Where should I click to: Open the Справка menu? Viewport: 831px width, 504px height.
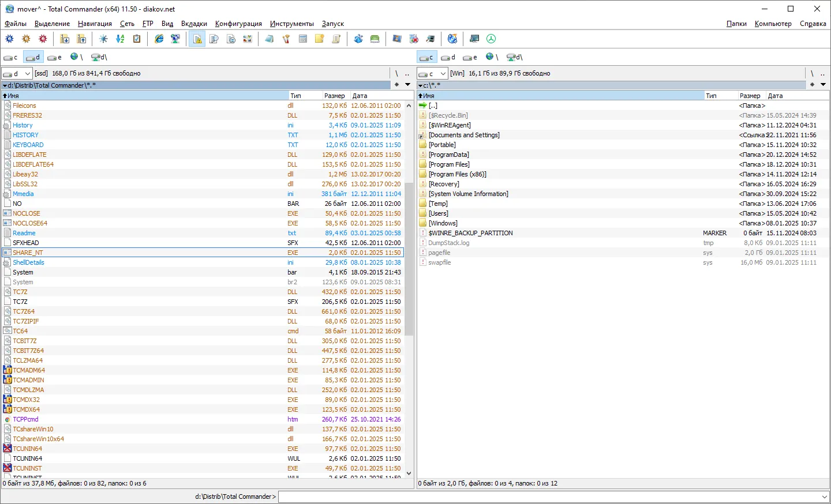813,24
